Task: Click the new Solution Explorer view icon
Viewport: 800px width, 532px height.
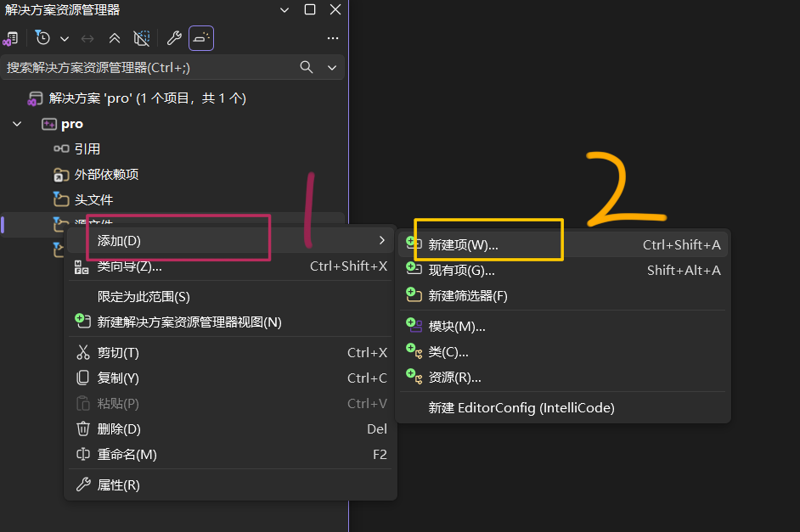Action: click(82, 321)
